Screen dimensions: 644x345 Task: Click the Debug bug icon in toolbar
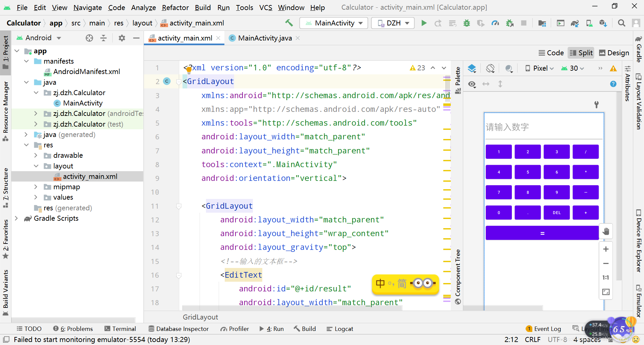(467, 23)
